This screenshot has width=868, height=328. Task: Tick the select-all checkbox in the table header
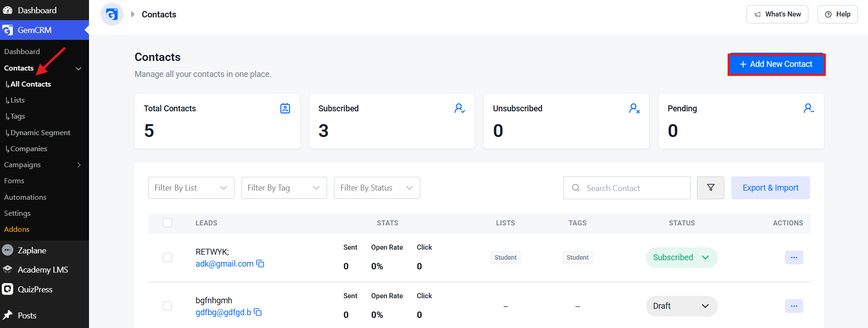point(167,223)
